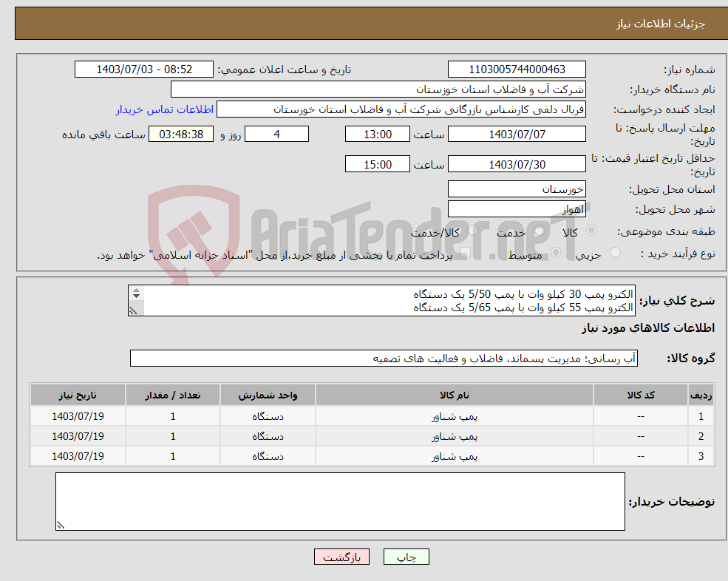Viewport: 728px width, 581px height.
Task: Select the کالا radio button
Action: 591,231
